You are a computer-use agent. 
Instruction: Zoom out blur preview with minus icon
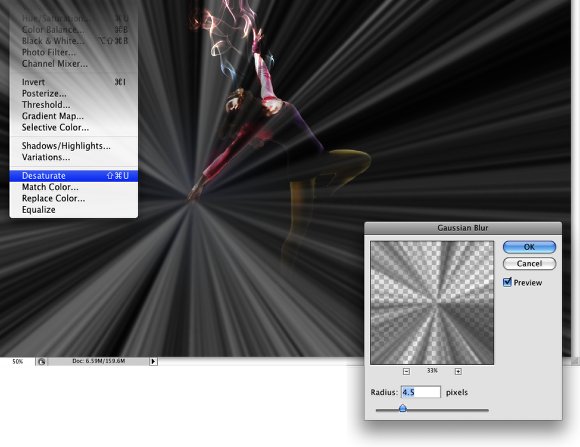[406, 371]
